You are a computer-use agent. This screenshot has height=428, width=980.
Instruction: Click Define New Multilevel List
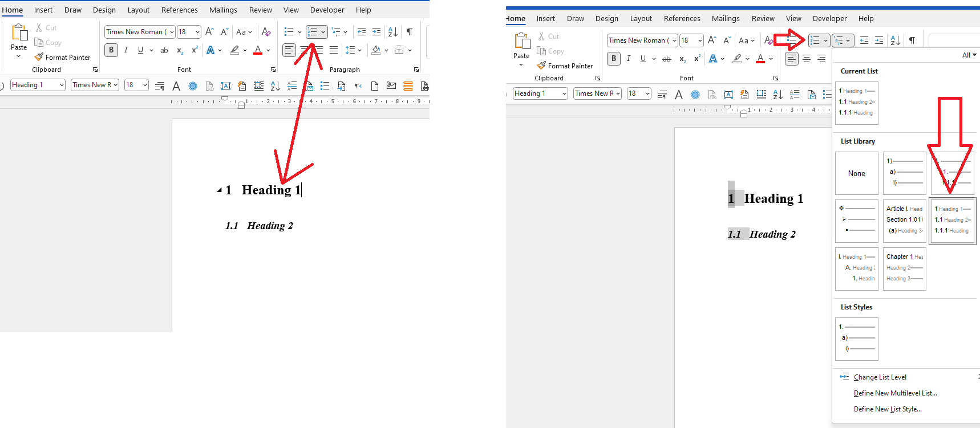pos(896,393)
